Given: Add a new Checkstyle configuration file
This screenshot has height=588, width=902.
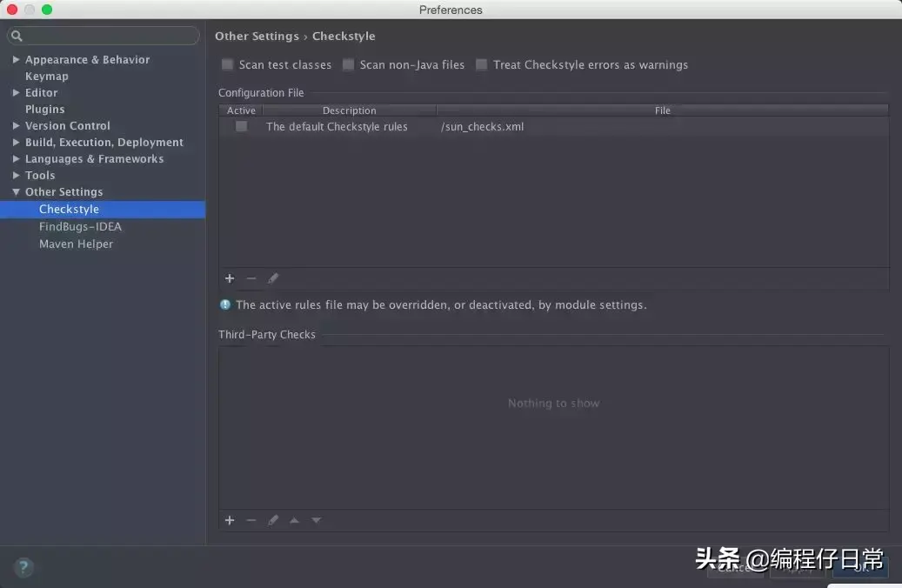Looking at the screenshot, I should tap(229, 277).
